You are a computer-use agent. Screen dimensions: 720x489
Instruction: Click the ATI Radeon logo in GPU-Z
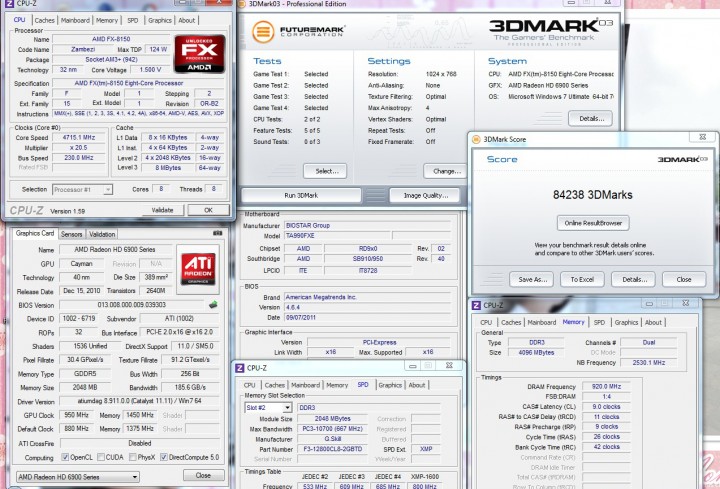[x=198, y=269]
